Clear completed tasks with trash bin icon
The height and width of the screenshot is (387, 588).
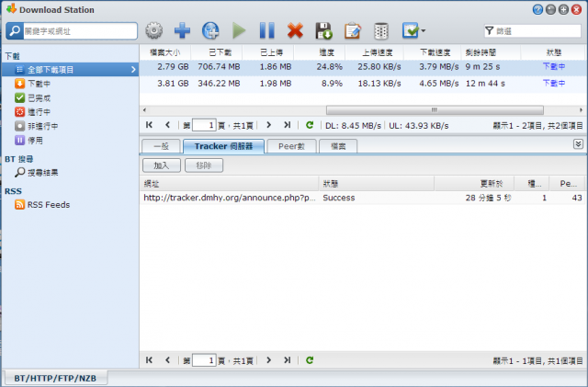(381, 30)
